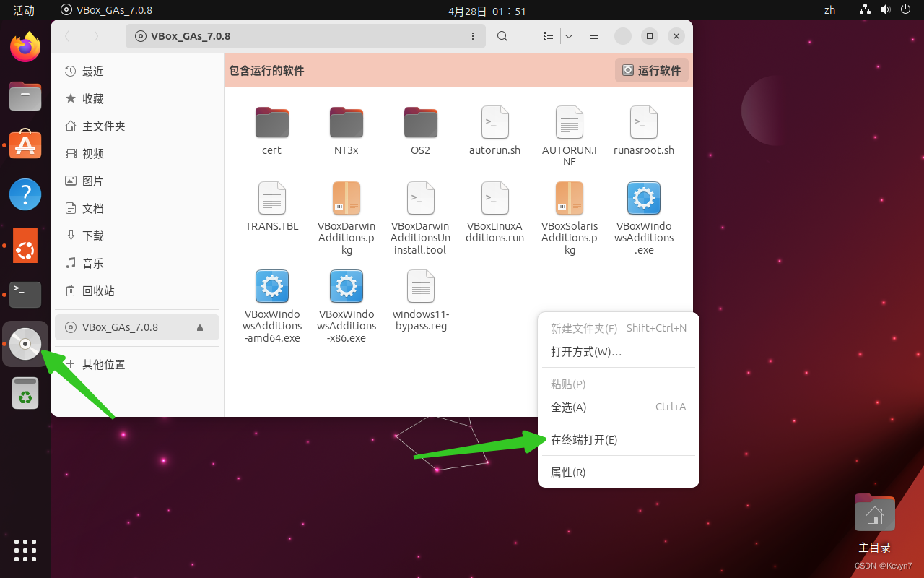Open 最近 in sidebar
Viewport: 924px width, 578px height.
137,71
